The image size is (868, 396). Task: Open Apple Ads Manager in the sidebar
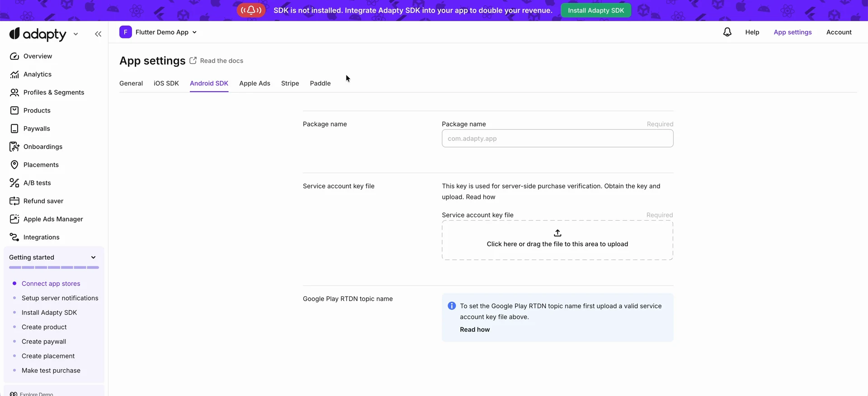53,219
